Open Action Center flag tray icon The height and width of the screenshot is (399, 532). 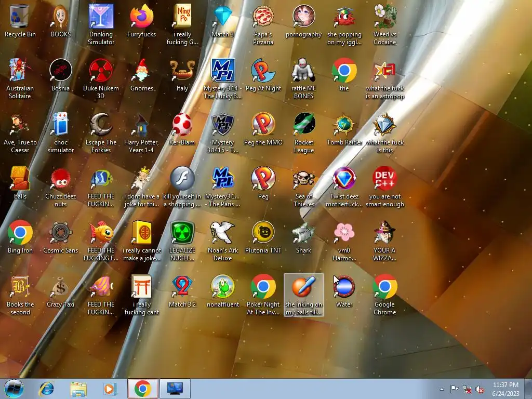pyautogui.click(x=454, y=389)
